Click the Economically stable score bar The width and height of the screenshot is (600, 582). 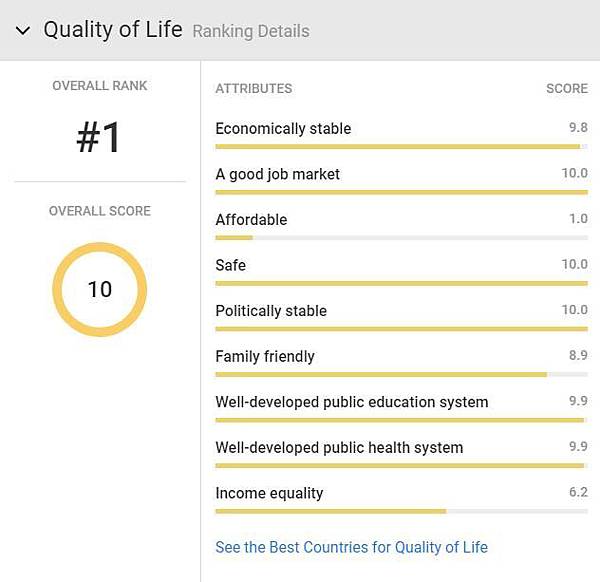401,146
